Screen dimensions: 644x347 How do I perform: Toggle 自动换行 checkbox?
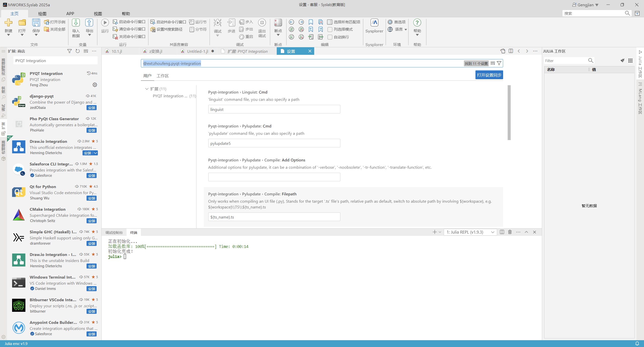tap(330, 37)
